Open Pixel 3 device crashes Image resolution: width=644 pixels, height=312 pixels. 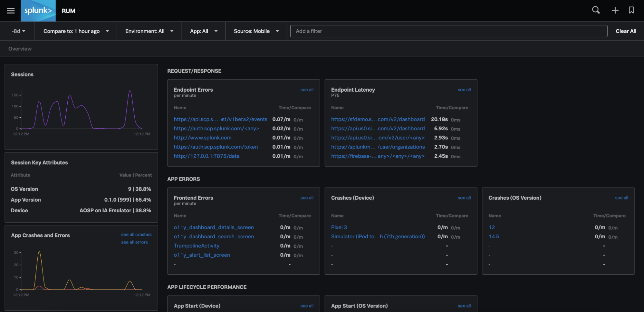click(x=339, y=227)
